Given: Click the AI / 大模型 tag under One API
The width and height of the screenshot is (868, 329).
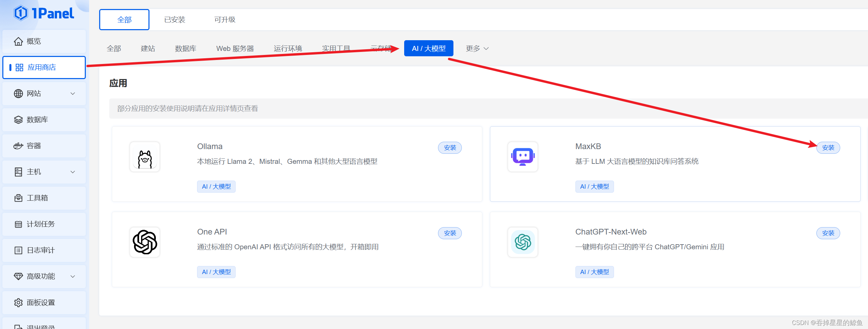Looking at the screenshot, I should click(216, 272).
